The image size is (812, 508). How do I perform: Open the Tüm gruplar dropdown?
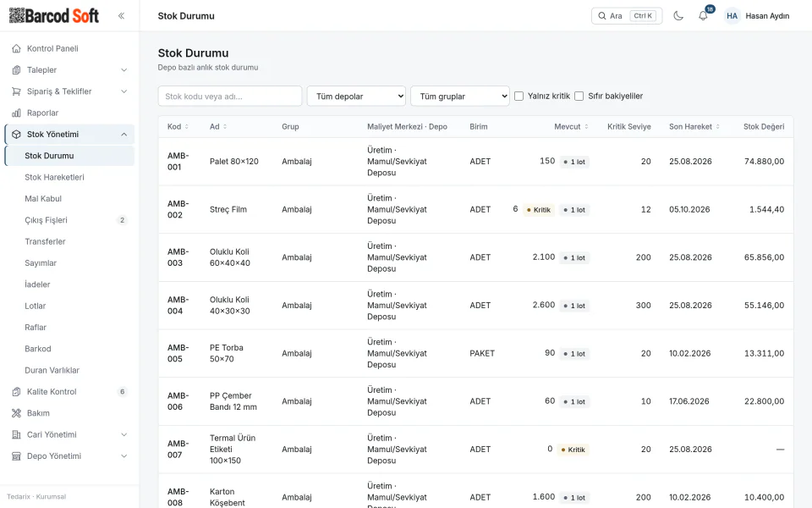[x=460, y=96]
